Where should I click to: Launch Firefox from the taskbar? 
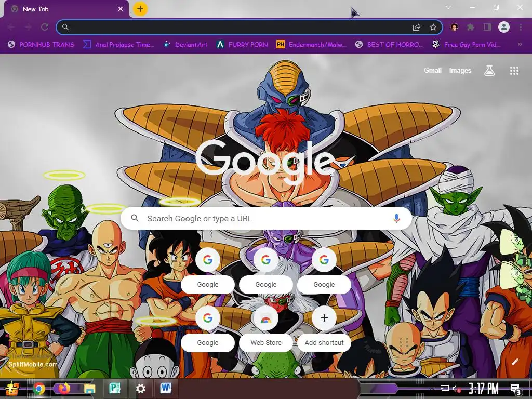[x=64, y=389]
